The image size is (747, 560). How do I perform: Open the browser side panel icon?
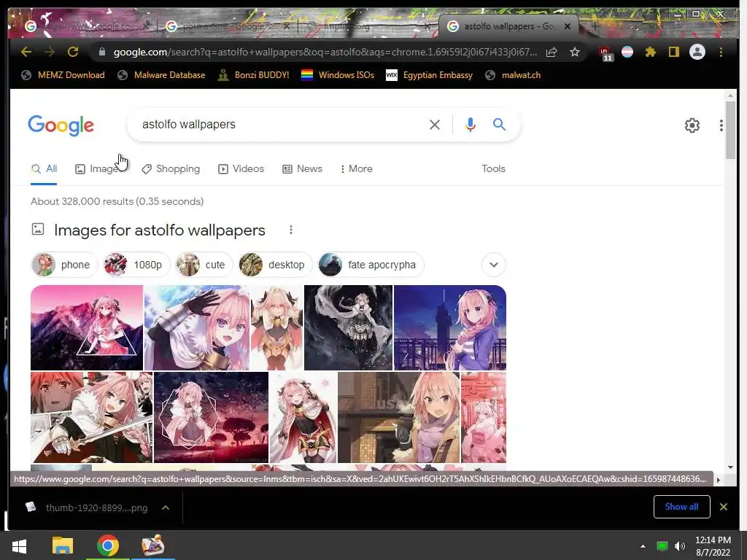coord(673,52)
